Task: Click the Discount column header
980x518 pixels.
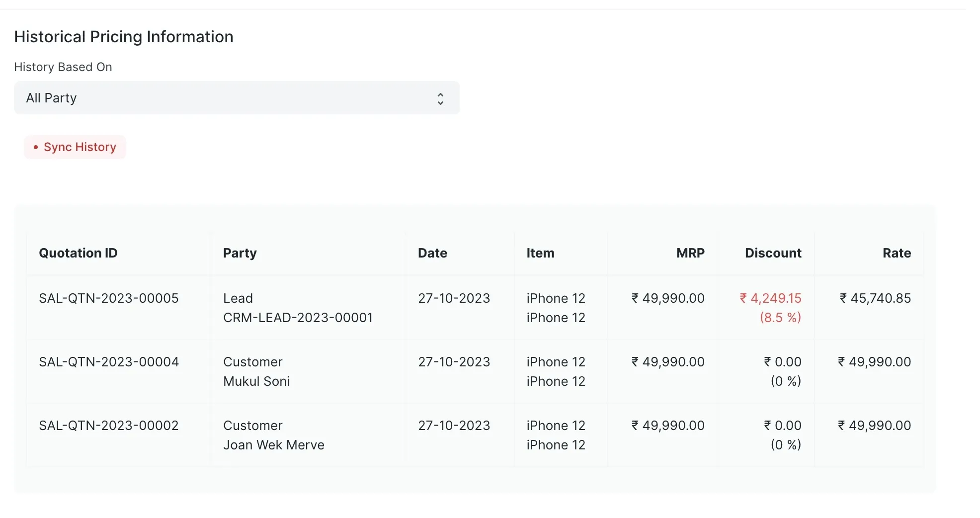Action: pos(773,253)
